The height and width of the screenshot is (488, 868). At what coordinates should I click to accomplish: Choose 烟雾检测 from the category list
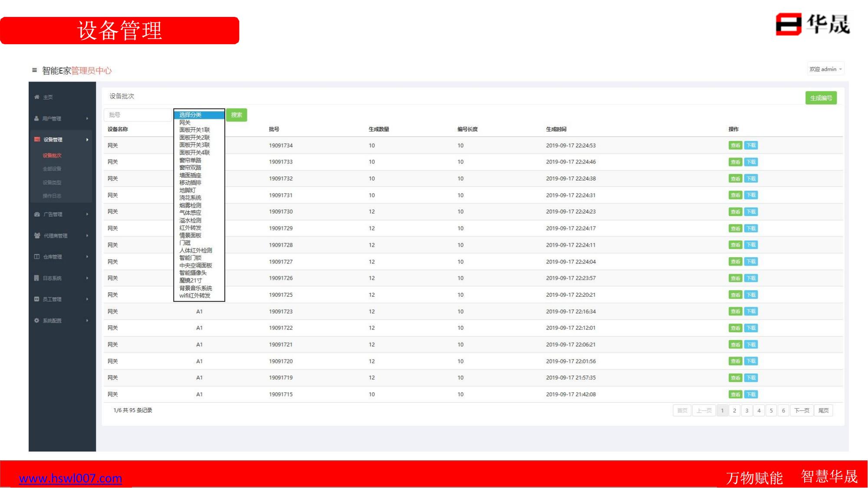pyautogui.click(x=190, y=206)
